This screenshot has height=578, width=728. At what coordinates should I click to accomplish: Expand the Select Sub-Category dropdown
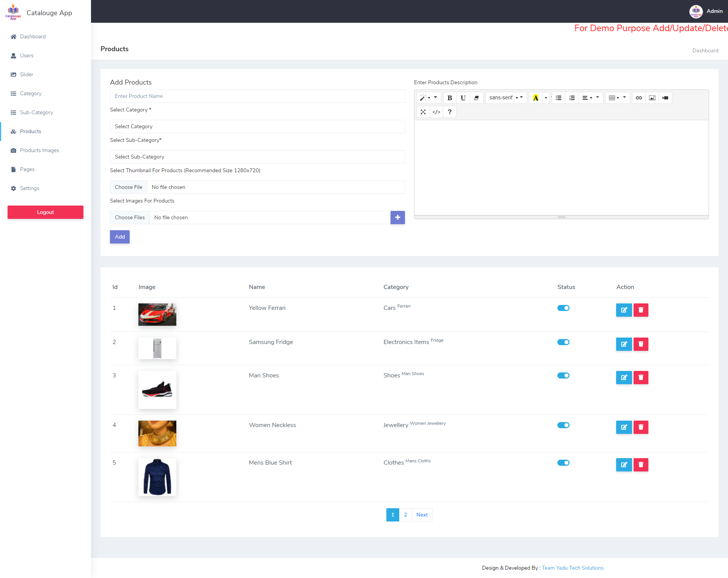coord(257,157)
